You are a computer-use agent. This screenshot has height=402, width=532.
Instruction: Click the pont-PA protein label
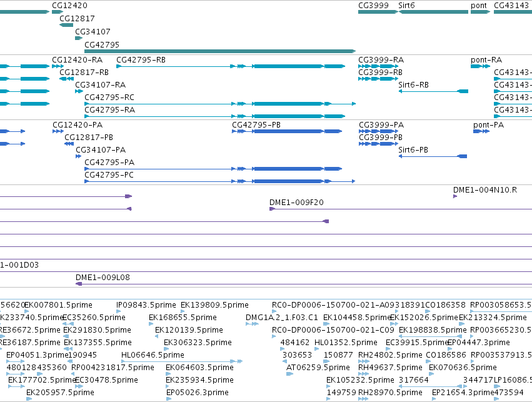(x=489, y=125)
